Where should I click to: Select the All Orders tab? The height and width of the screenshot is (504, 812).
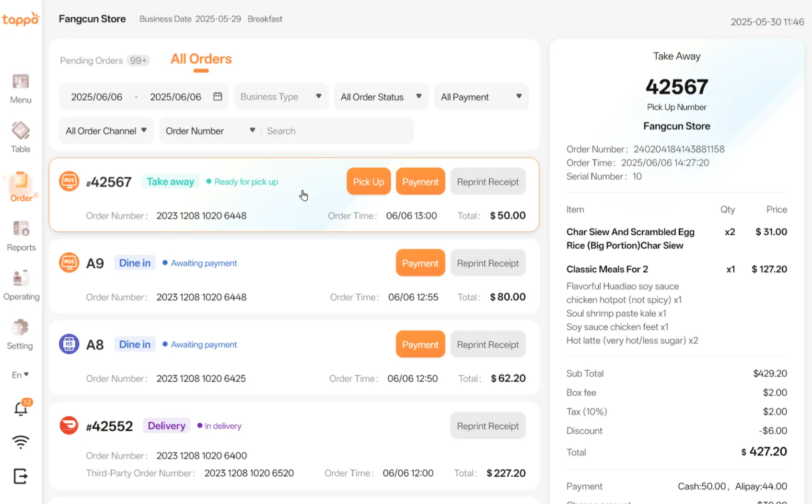click(x=201, y=59)
